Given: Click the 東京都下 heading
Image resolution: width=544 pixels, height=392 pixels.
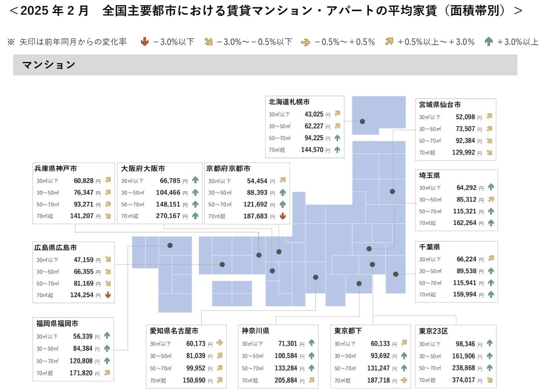Looking at the screenshot, I should click(x=348, y=331).
